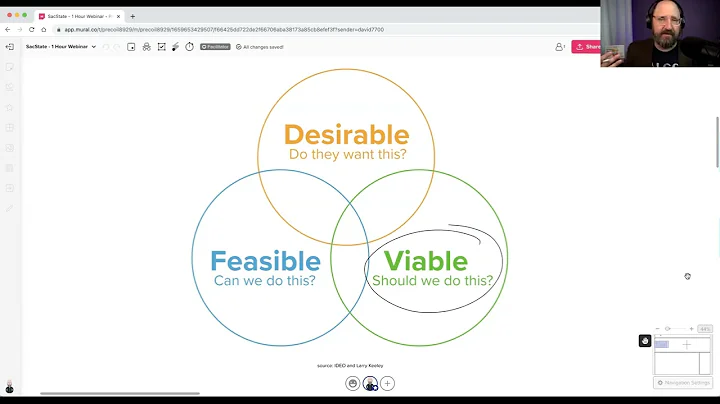The width and height of the screenshot is (720, 404).
Task: Open the reactions emoji button at bottom center
Action: point(353,383)
